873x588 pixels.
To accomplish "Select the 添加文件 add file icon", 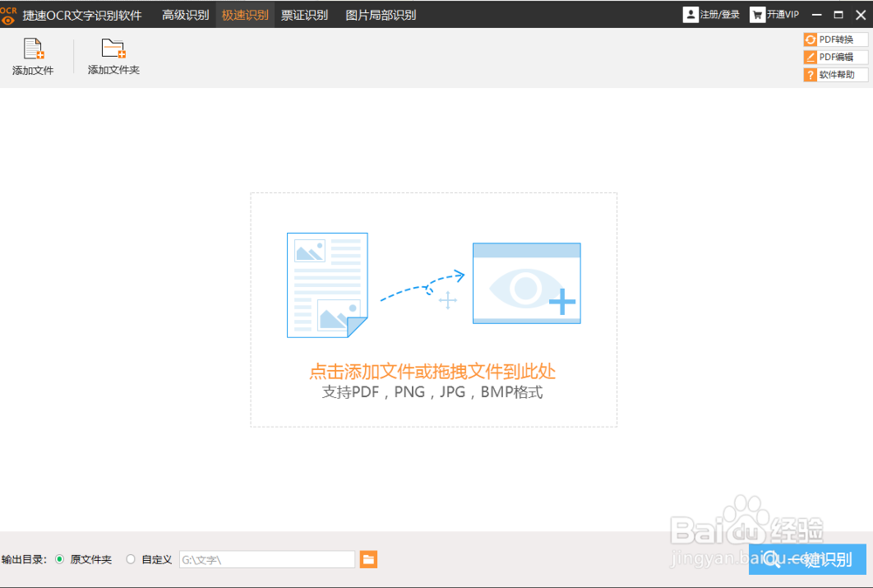I will coord(33,54).
